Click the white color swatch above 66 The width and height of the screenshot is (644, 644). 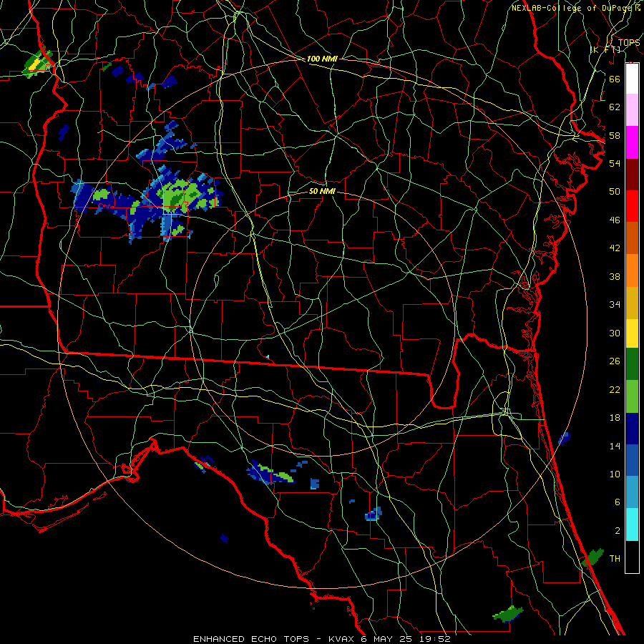pos(632,79)
